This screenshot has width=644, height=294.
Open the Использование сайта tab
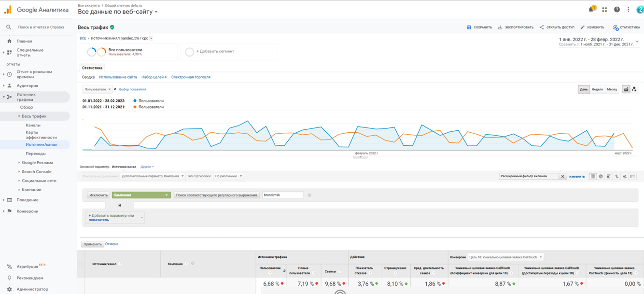pyautogui.click(x=118, y=77)
